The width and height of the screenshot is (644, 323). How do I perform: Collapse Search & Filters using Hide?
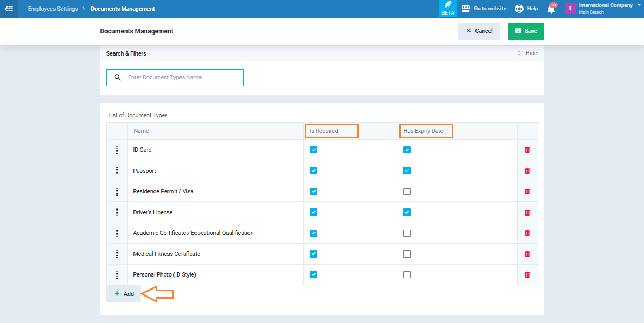click(x=527, y=53)
